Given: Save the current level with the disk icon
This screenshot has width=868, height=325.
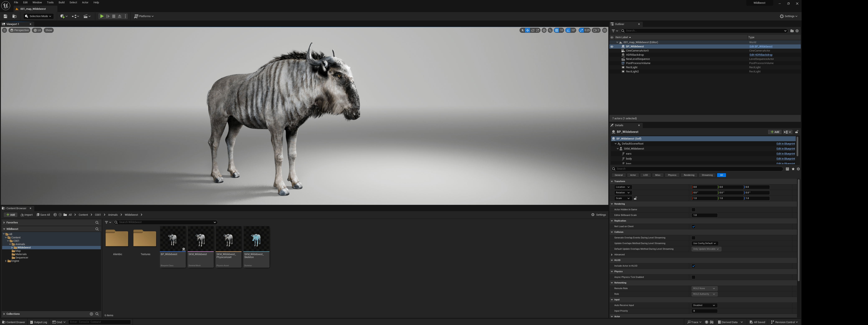Looking at the screenshot, I should click(5, 16).
